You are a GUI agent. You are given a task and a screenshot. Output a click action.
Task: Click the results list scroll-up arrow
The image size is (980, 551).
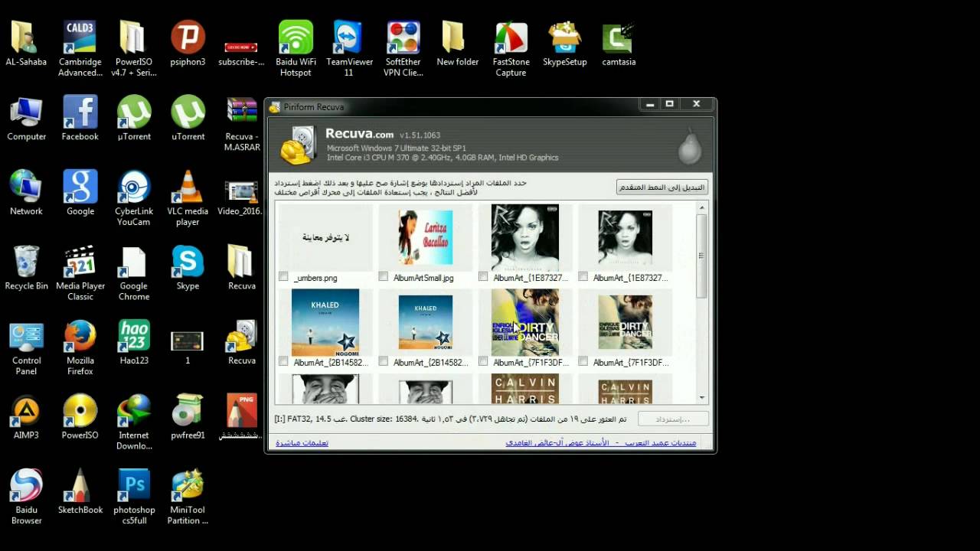(x=702, y=208)
